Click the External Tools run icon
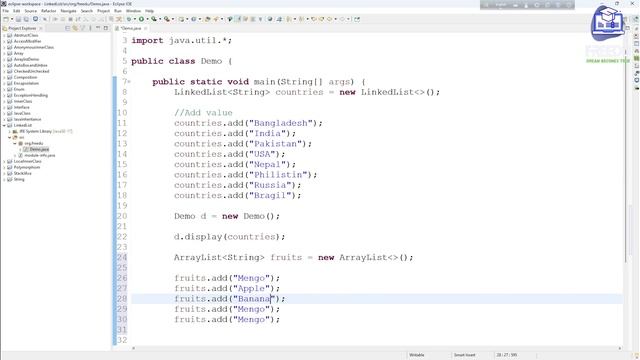Screen dimensions: 640x360 click(x=167, y=19)
